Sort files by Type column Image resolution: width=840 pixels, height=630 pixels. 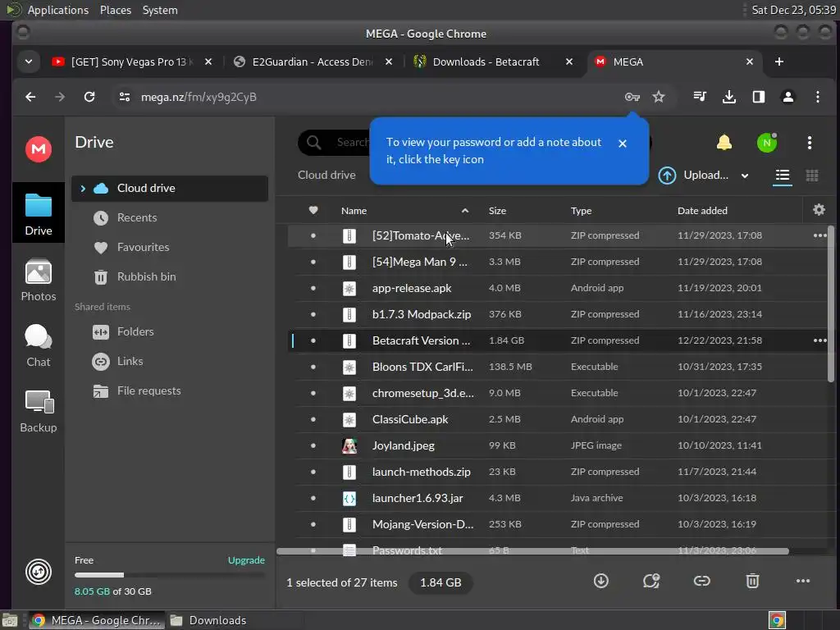point(581,211)
